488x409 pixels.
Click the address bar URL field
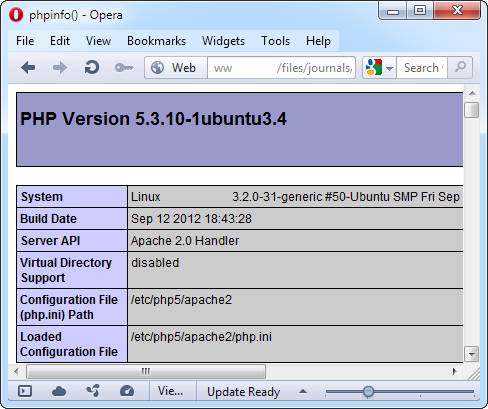[x=281, y=68]
